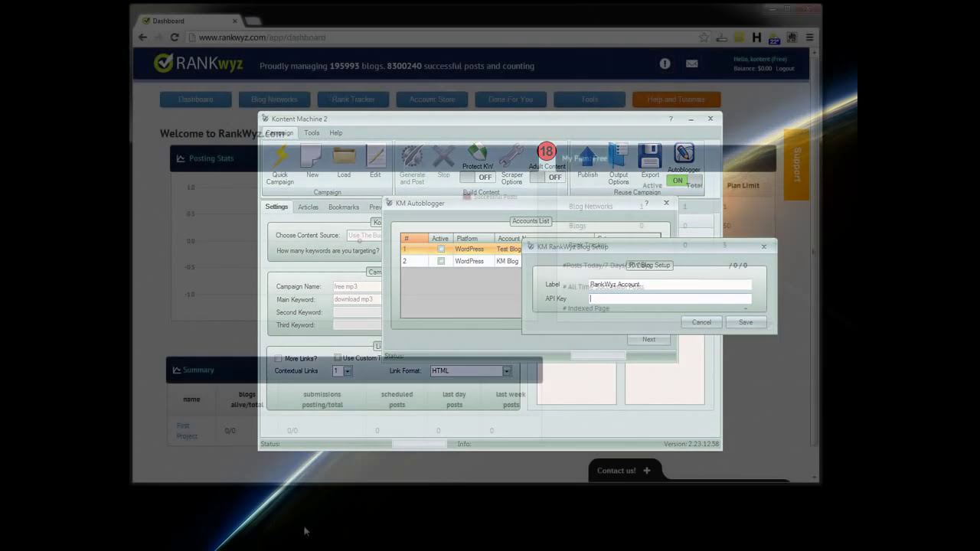The width and height of the screenshot is (980, 551).
Task: Click the RankWyz alert exclamation icon
Action: point(665,64)
